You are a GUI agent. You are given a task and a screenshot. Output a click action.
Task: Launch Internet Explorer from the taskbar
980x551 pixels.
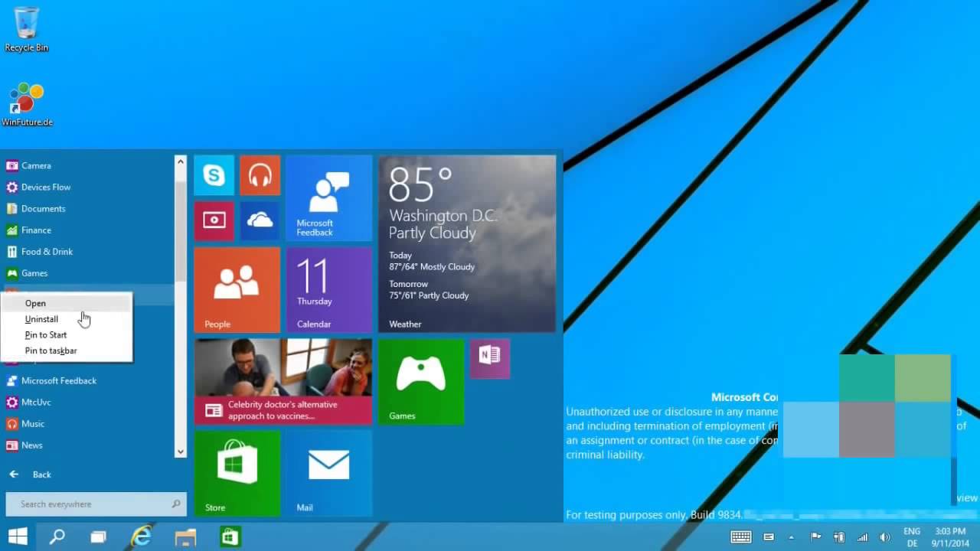(142, 536)
